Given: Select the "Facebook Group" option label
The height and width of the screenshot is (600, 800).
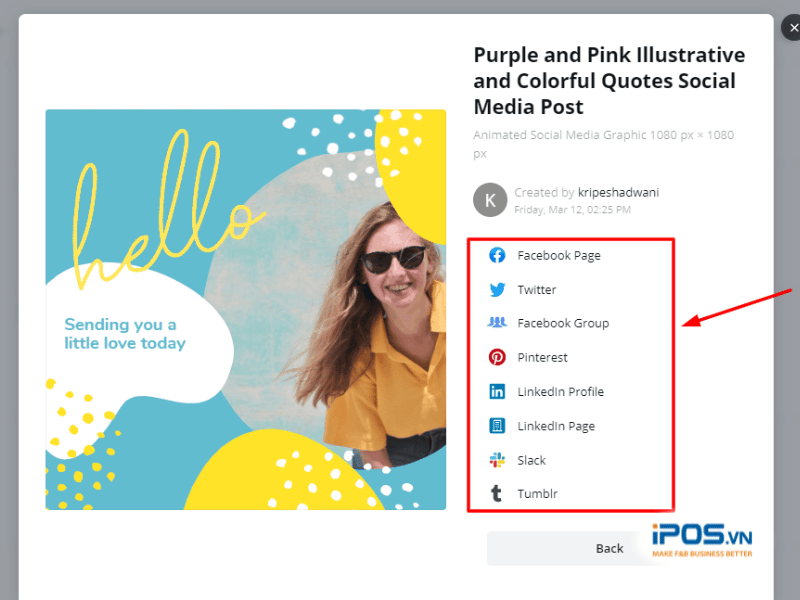Looking at the screenshot, I should point(563,323).
